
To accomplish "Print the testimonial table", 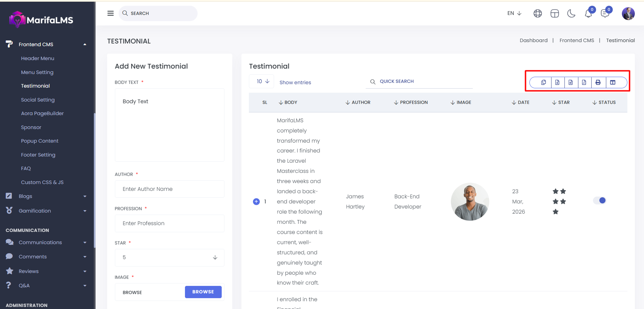I will click(598, 82).
